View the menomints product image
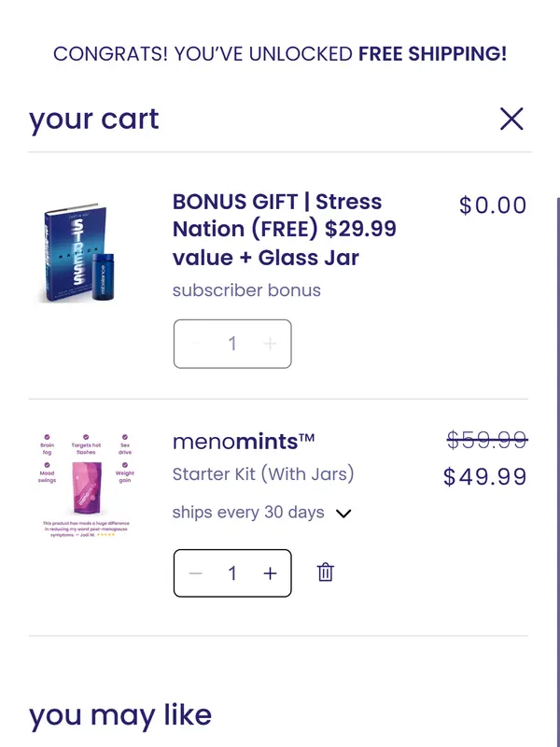This screenshot has width=560, height=747. 85,484
